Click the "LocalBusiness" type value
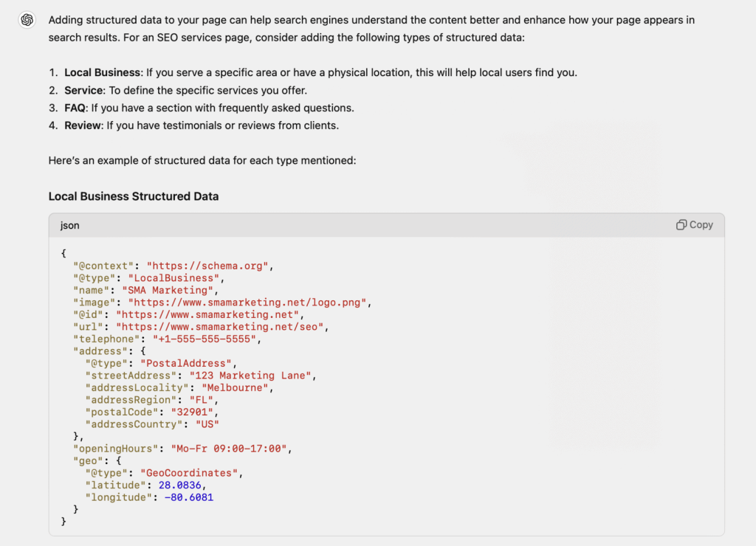This screenshot has height=546, width=756. [173, 278]
